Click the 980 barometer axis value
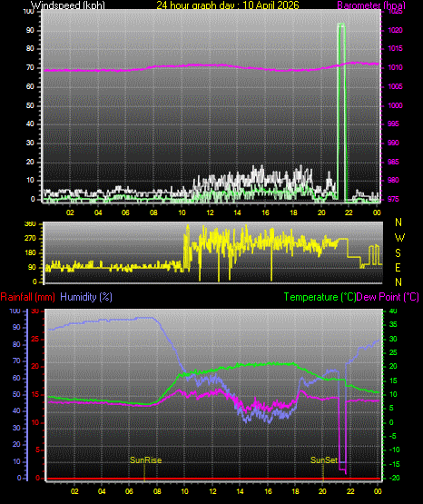The height and width of the screenshot is (504, 423). (393, 180)
